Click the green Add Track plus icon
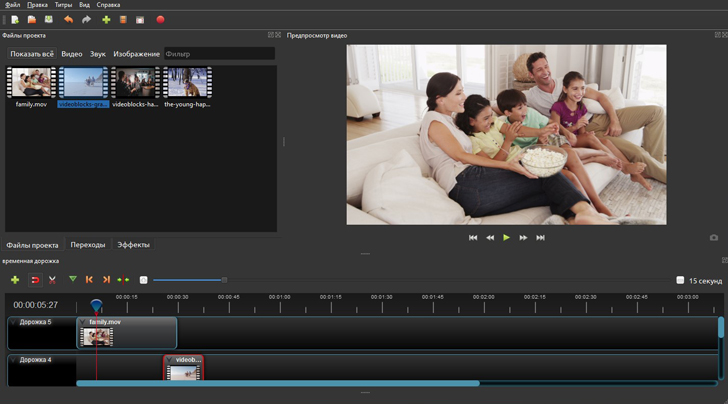Screen dimensions: 728x404 [x=14, y=280]
